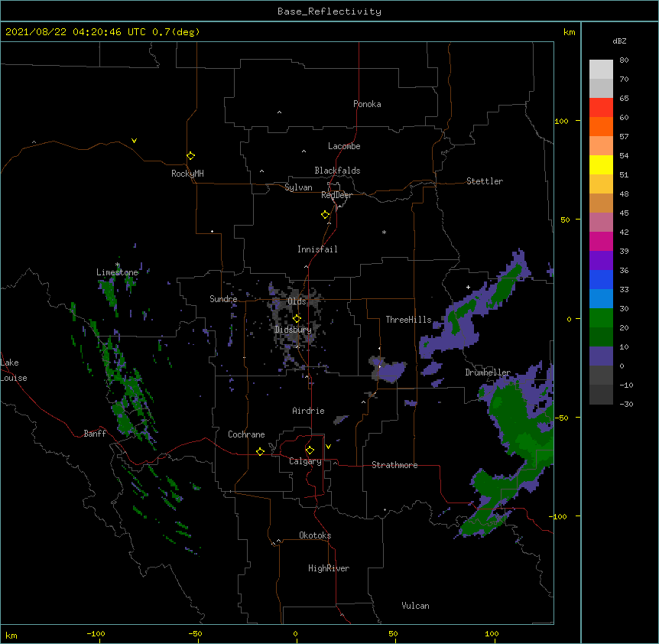Click the Blackfalds town label
This screenshot has width=659, height=644.
337,171
